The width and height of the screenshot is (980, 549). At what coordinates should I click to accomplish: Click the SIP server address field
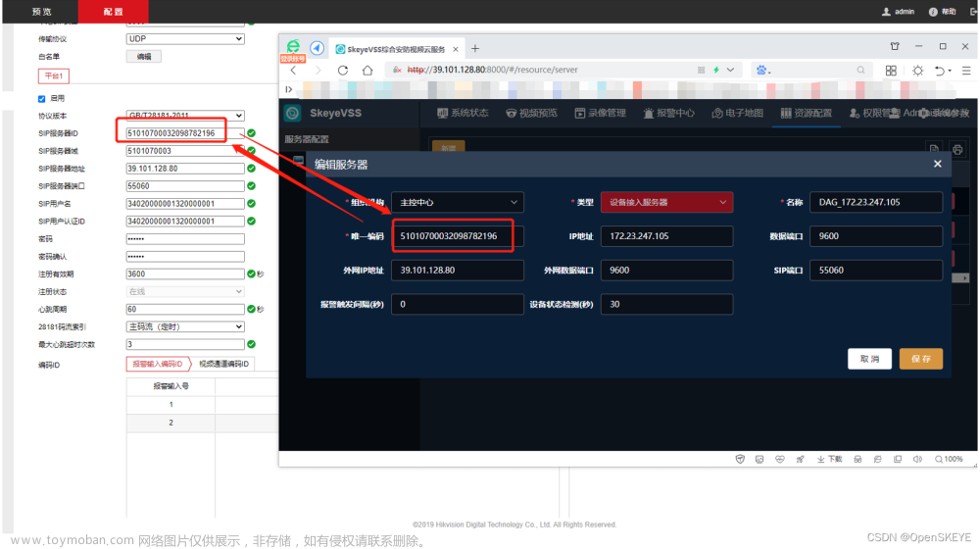[x=185, y=169]
